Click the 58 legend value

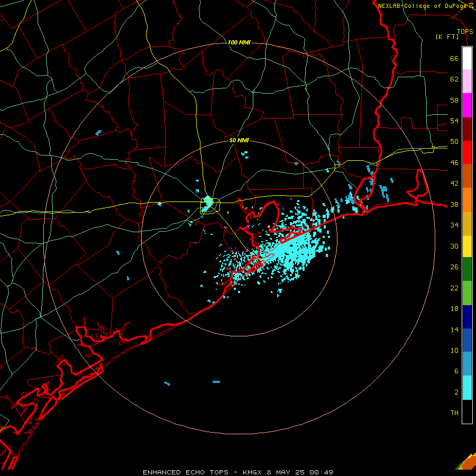click(454, 100)
